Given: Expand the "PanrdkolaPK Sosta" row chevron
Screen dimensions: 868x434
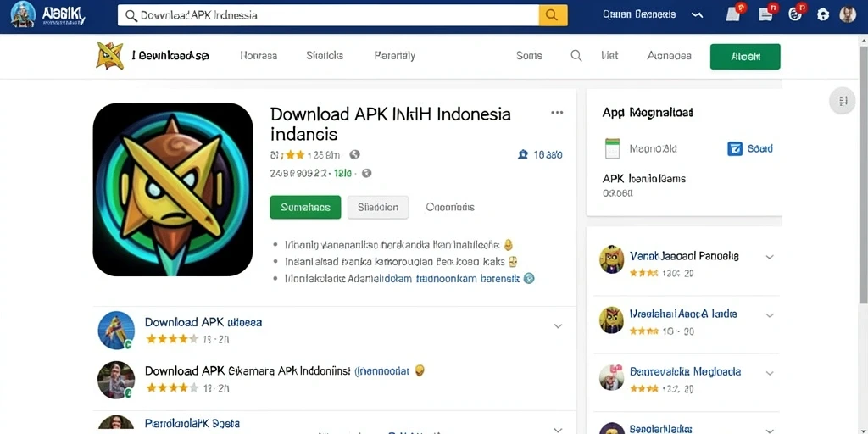Looking at the screenshot, I should point(558,430).
